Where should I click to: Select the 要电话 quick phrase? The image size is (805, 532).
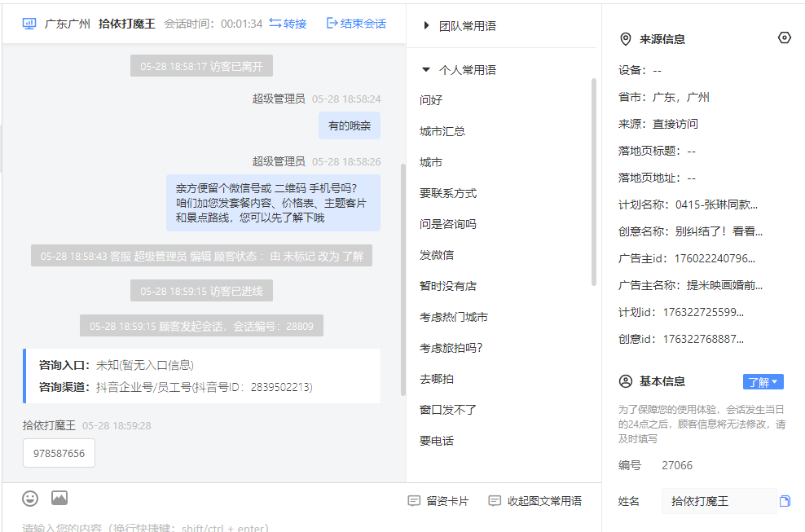pyautogui.click(x=437, y=441)
